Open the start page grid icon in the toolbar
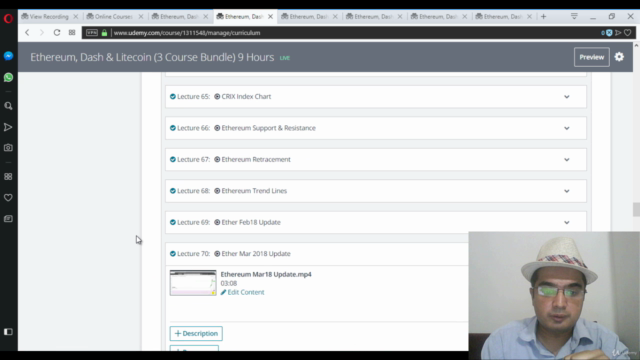640x360 pixels. click(72, 33)
